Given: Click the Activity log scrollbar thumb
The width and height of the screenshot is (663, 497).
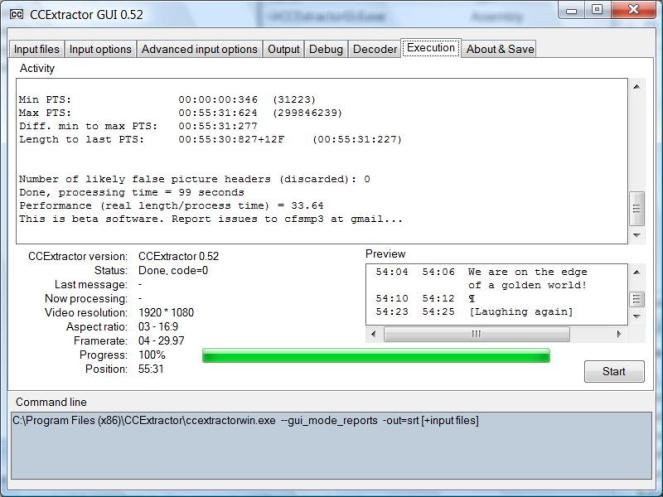Looking at the screenshot, I should [637, 208].
